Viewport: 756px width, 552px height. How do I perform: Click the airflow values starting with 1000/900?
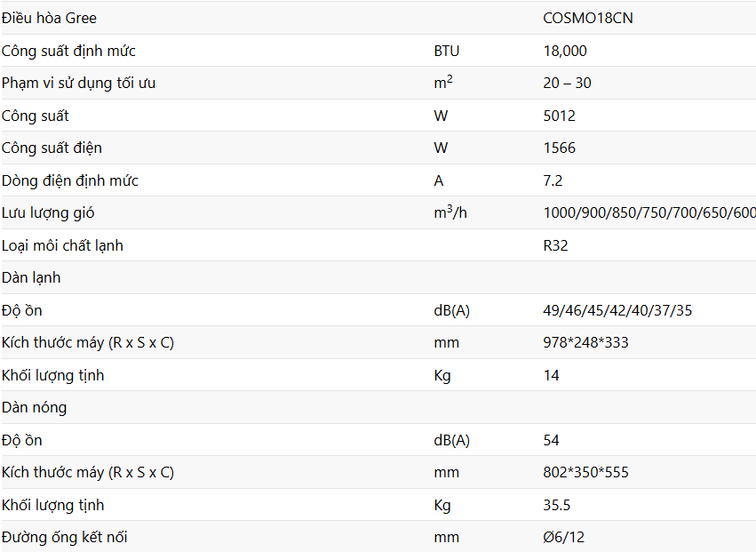649,212
